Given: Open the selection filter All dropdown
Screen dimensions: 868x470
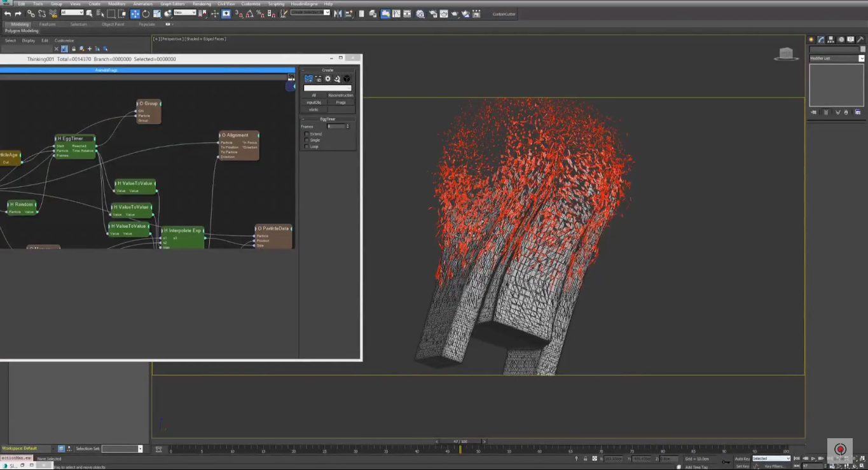Looking at the screenshot, I should click(x=72, y=12).
